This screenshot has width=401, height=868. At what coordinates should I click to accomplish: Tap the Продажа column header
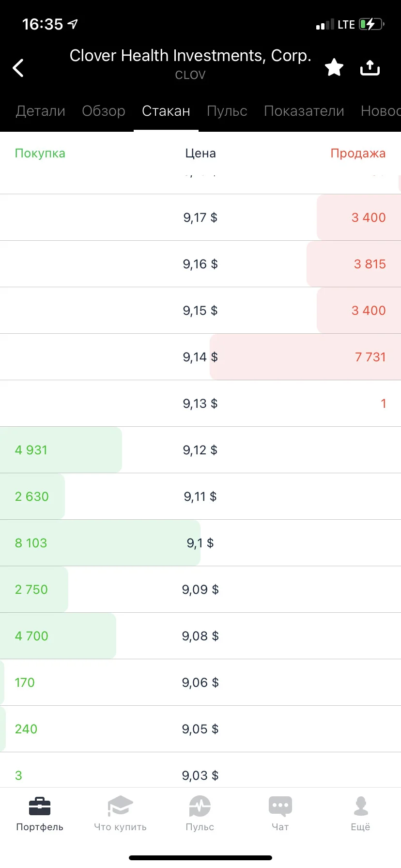[x=358, y=153]
